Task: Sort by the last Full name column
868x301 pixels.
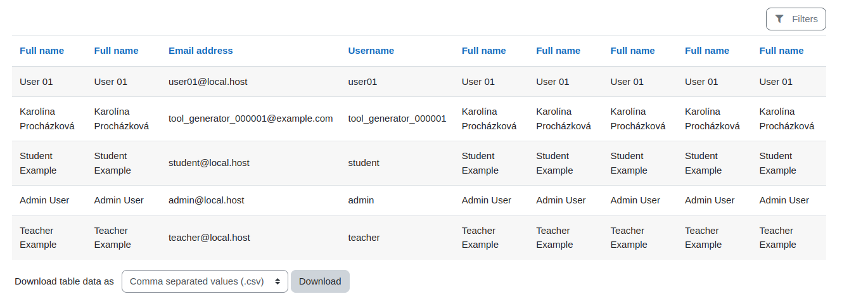Action: [781, 51]
